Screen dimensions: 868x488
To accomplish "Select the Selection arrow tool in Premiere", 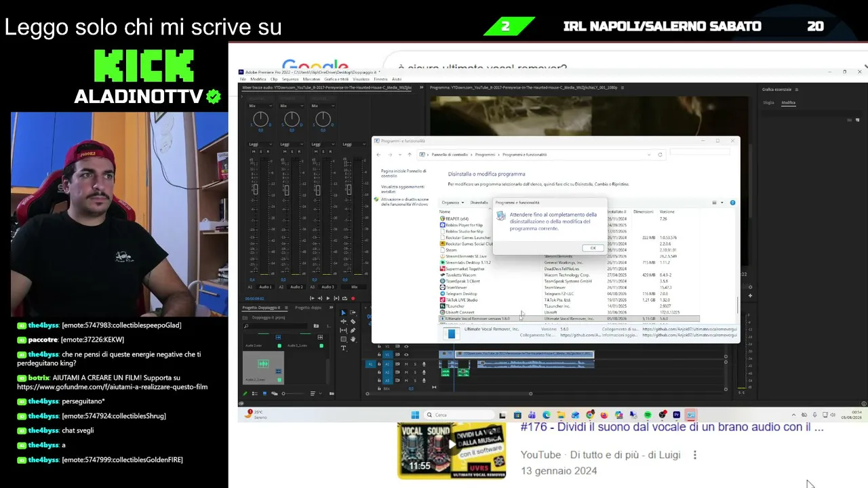I will click(343, 312).
